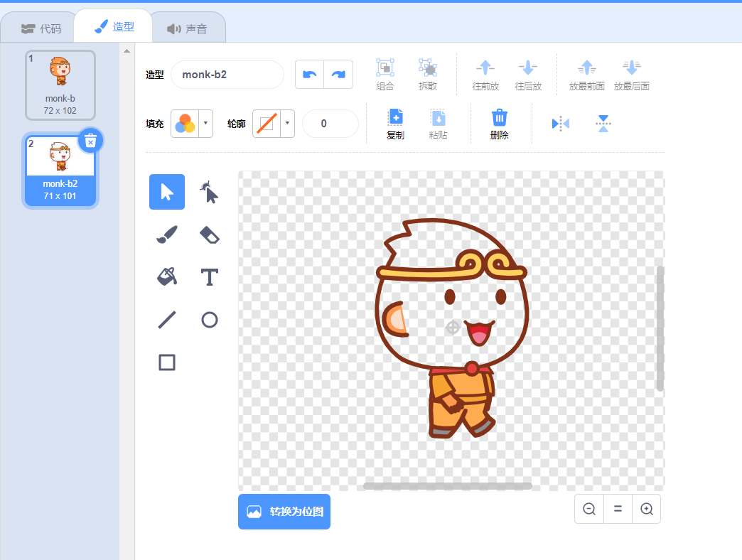Screen dimensions: 742x560
Task: Select the monk-b2 costume thumbnail
Action: point(60,171)
